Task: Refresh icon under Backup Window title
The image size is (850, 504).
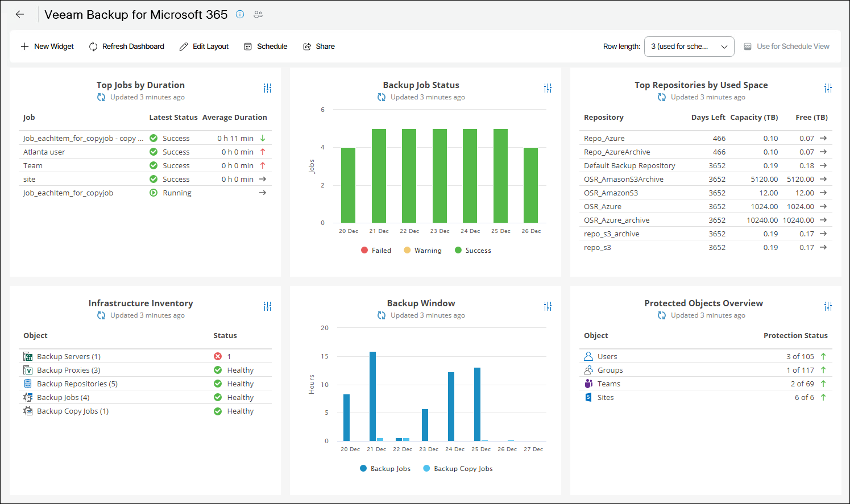Action: [x=382, y=315]
